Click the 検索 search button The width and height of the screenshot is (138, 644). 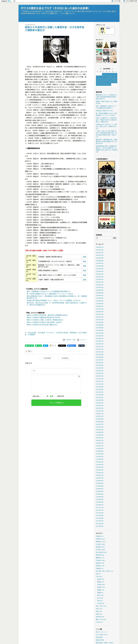pyautogui.click(x=114, y=238)
